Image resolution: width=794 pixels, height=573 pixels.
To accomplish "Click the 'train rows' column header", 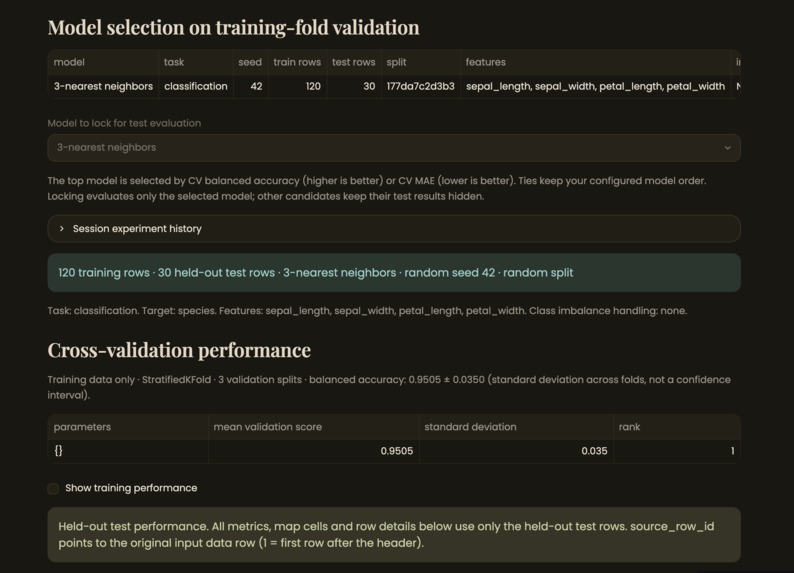I will tap(297, 62).
